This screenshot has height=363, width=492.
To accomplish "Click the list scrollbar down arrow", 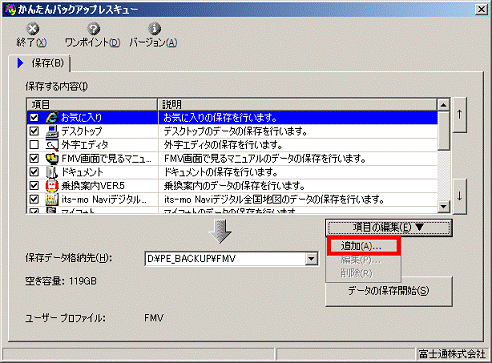I will pos(444,207).
